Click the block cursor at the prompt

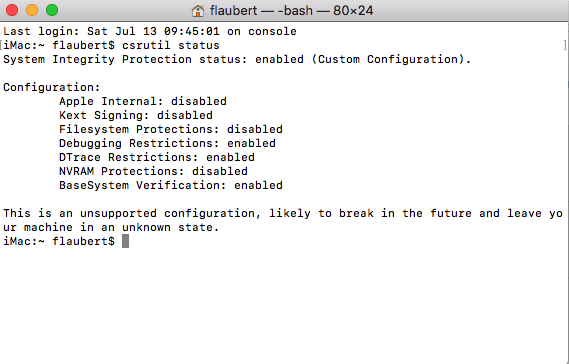pyautogui.click(x=125, y=241)
